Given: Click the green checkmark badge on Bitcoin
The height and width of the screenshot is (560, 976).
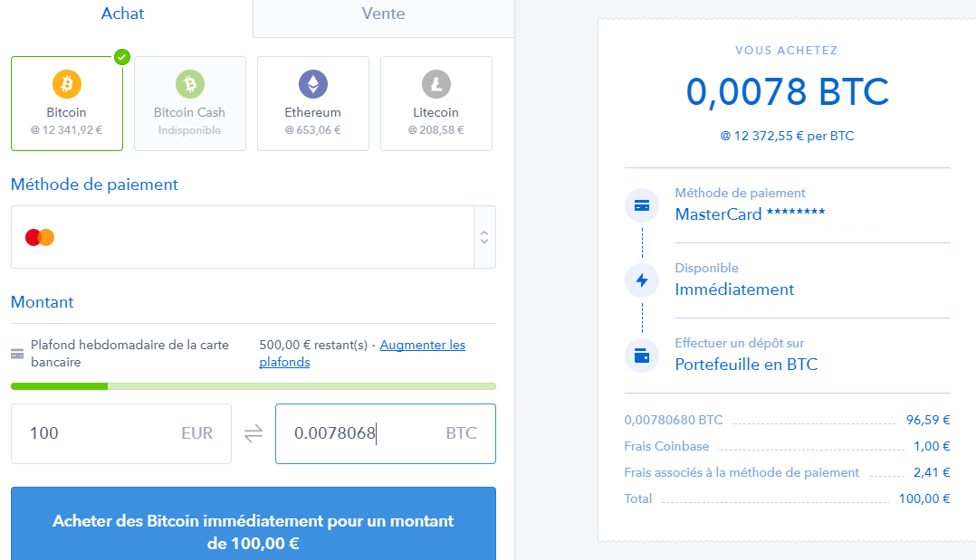Looking at the screenshot, I should pos(122,57).
